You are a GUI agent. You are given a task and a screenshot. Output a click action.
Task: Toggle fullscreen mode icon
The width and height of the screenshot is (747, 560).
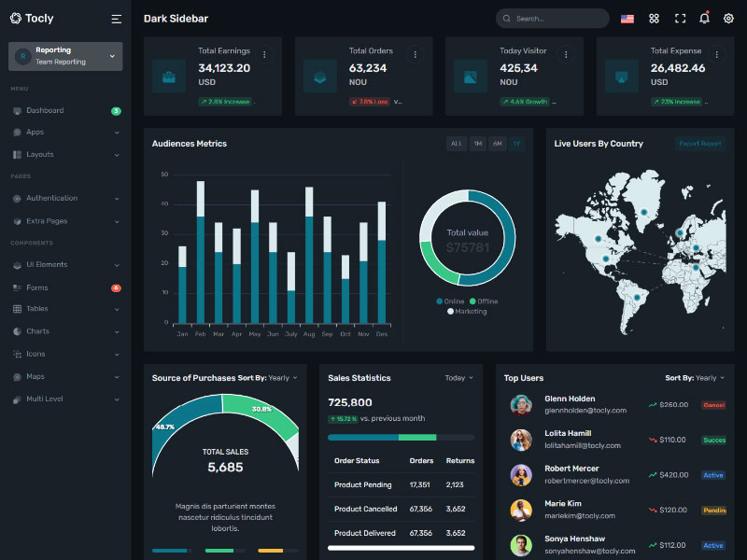(680, 19)
